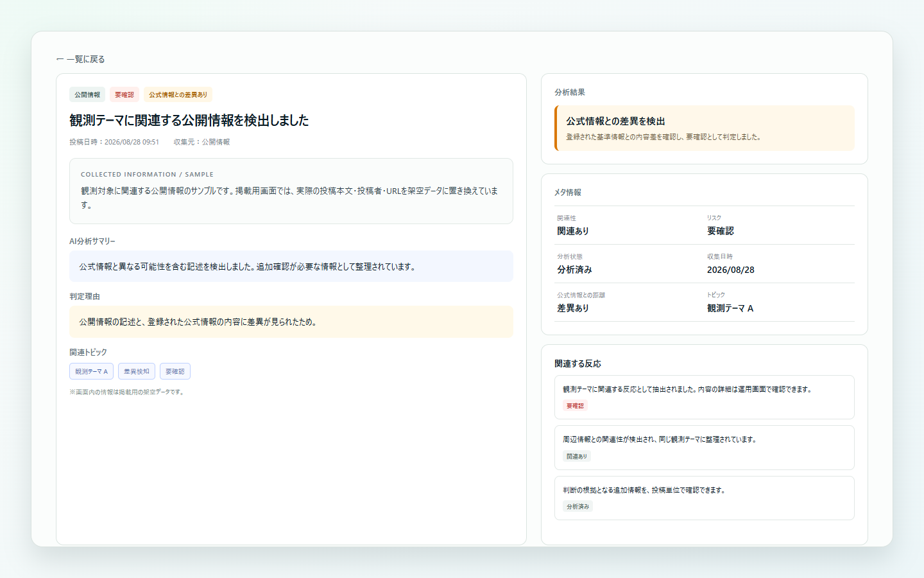Click the heading 観測テーマに関連する公開情報を検出しました

click(189, 120)
